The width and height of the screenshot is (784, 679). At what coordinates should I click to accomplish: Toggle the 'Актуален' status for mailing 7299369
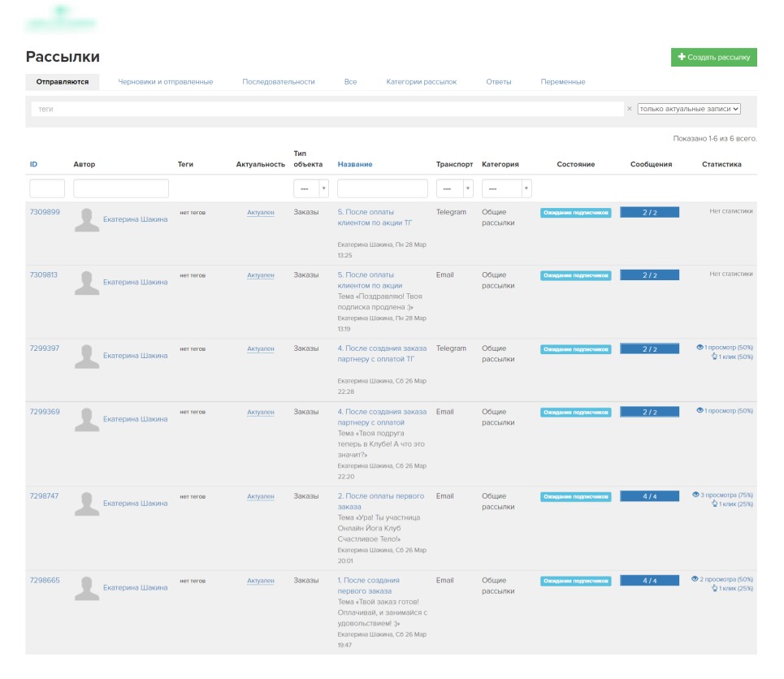[x=261, y=413]
